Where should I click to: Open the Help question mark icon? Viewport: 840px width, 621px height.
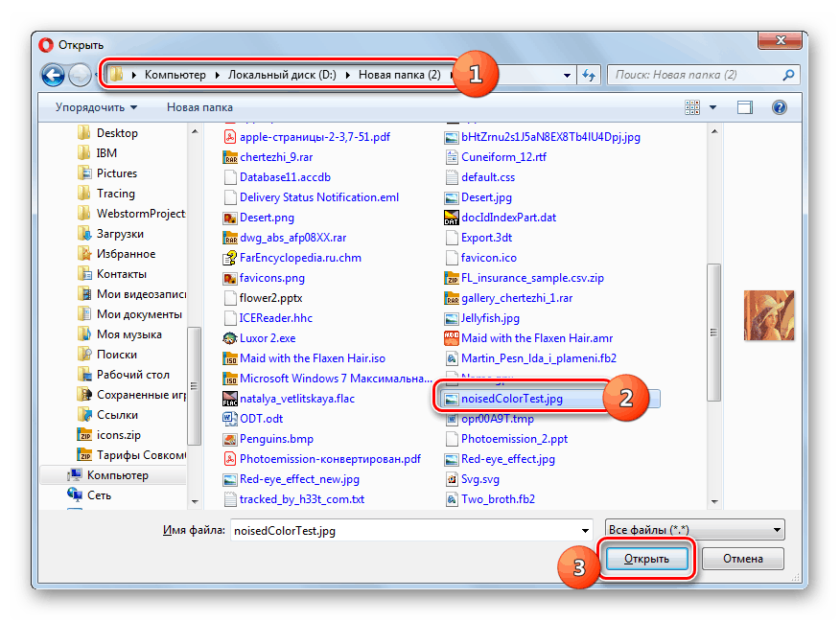(780, 107)
